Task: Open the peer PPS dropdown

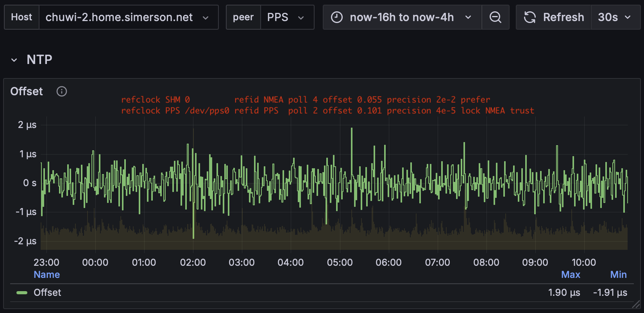Action: coord(287,17)
